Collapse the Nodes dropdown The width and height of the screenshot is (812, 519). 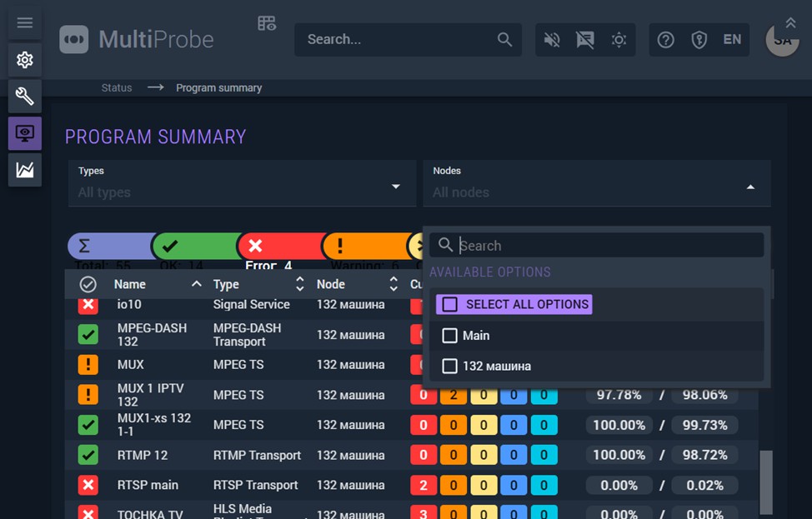point(750,187)
